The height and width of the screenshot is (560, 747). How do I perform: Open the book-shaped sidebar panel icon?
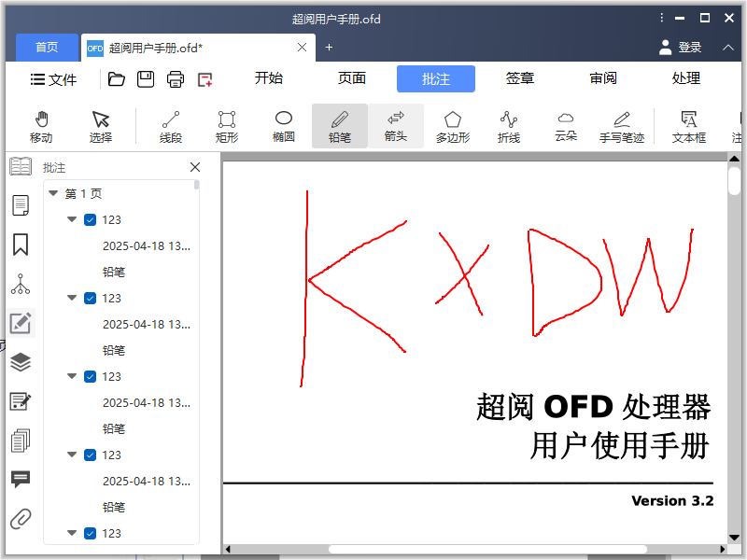21,167
